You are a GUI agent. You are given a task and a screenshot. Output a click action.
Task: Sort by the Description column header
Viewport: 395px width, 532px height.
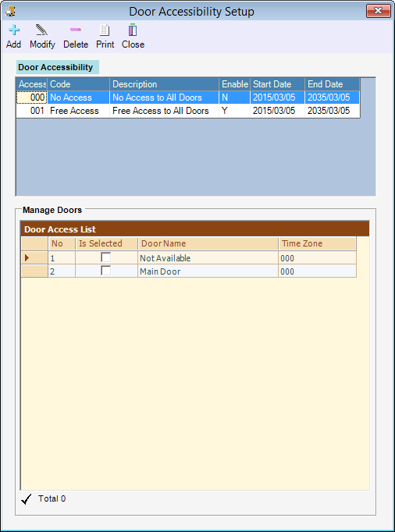pos(165,84)
